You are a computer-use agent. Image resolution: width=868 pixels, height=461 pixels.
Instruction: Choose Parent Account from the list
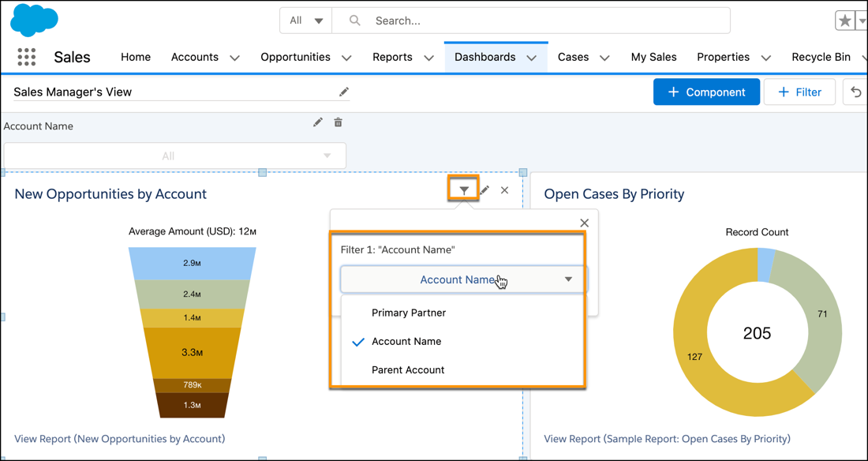tap(408, 369)
